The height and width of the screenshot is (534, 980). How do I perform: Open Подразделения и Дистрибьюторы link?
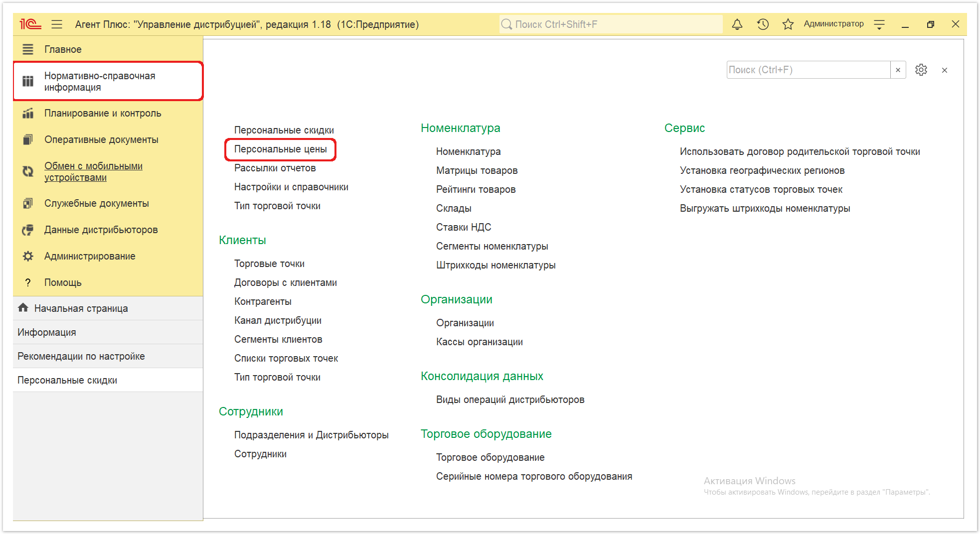pyautogui.click(x=312, y=435)
